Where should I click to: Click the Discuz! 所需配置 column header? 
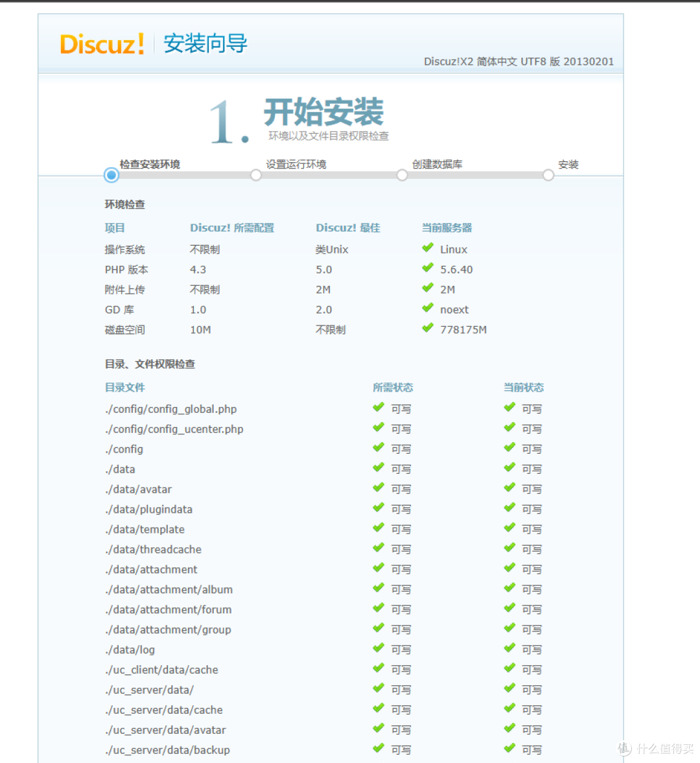tap(232, 228)
